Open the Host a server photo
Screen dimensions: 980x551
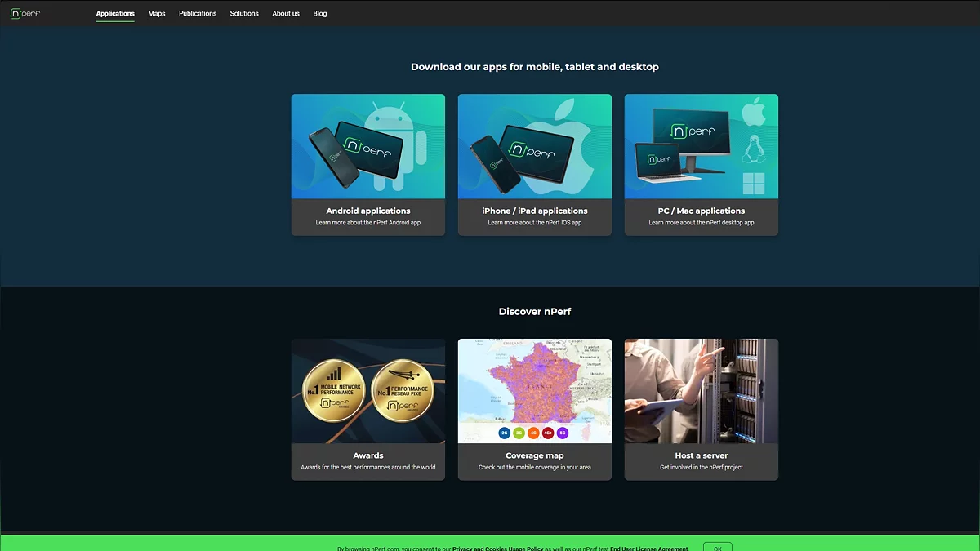(701, 391)
